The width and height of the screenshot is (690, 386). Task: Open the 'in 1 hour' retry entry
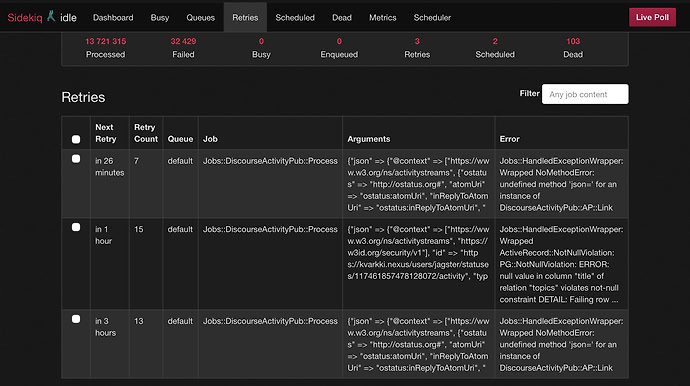(x=103, y=235)
